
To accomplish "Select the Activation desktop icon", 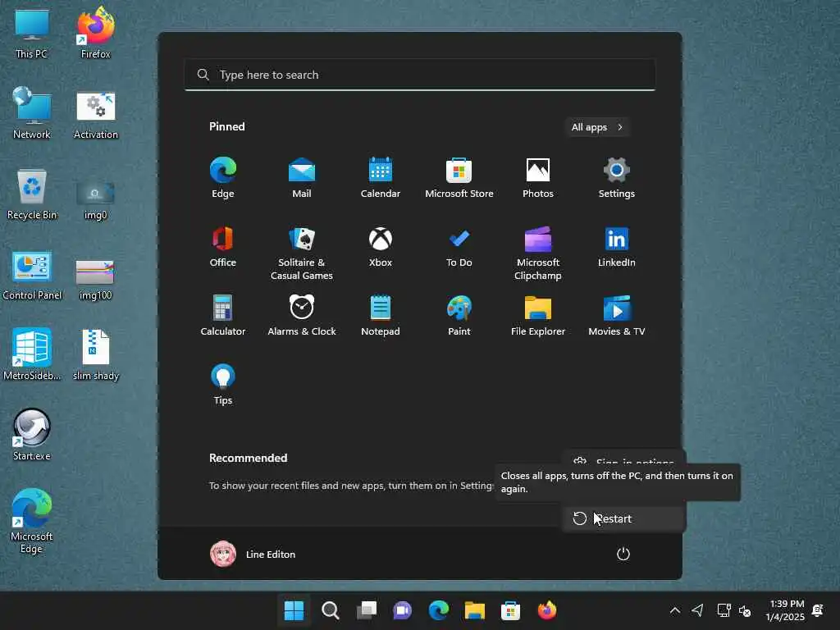I will tap(96, 113).
